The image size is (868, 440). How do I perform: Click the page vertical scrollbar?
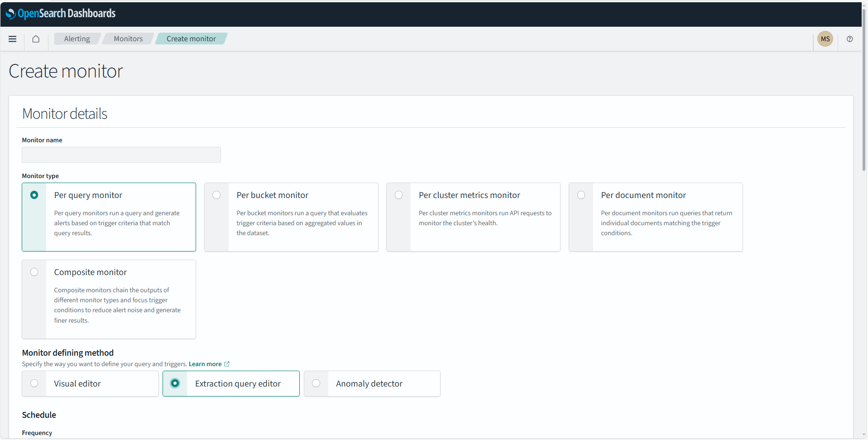(864, 91)
